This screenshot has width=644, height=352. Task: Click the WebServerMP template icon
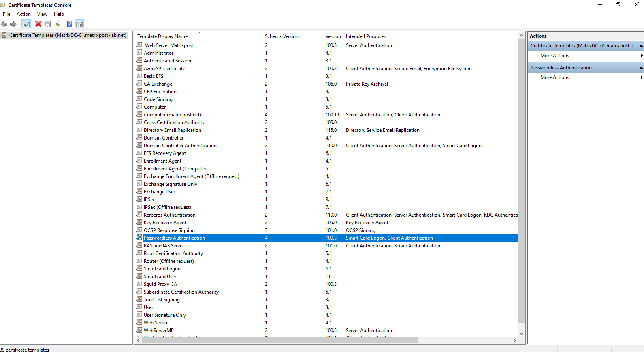pyautogui.click(x=140, y=330)
